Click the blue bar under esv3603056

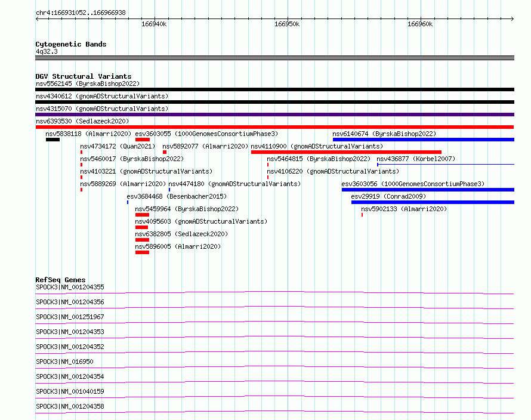point(428,190)
